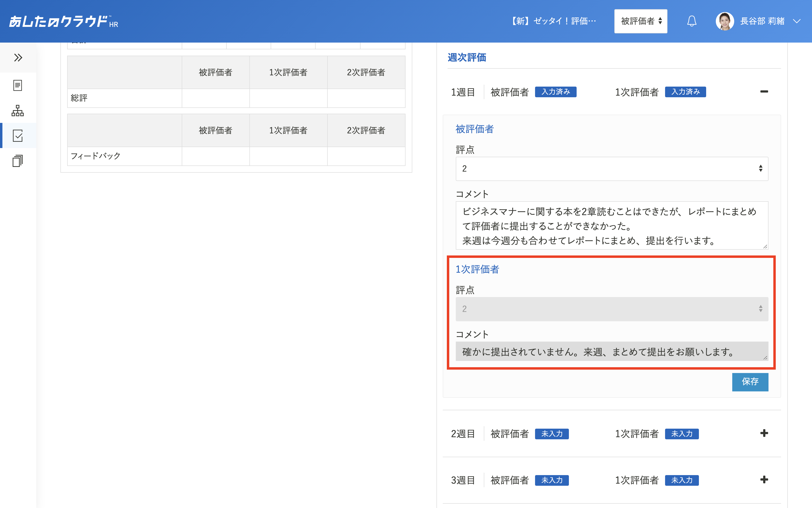Expand the sidebar with double-chevron icon

(x=18, y=58)
